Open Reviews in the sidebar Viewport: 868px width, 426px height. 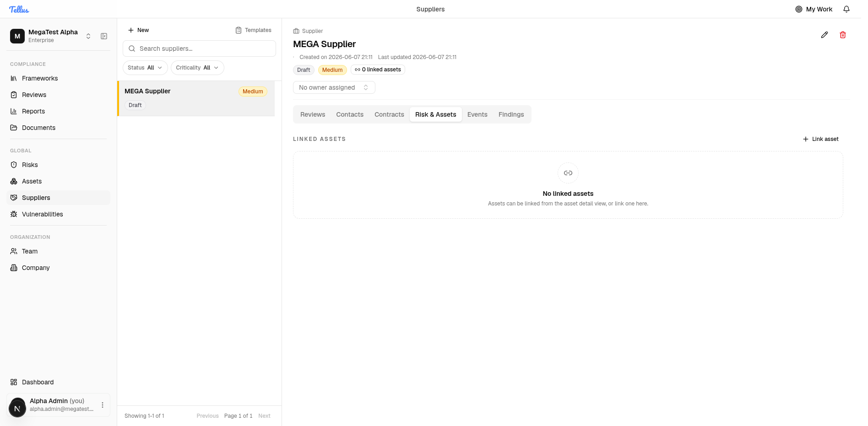click(58, 95)
